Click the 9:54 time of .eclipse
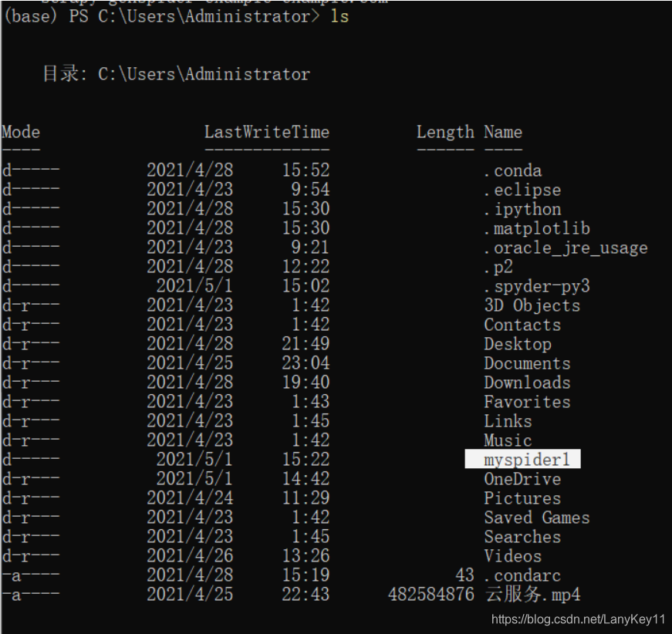 (310, 190)
